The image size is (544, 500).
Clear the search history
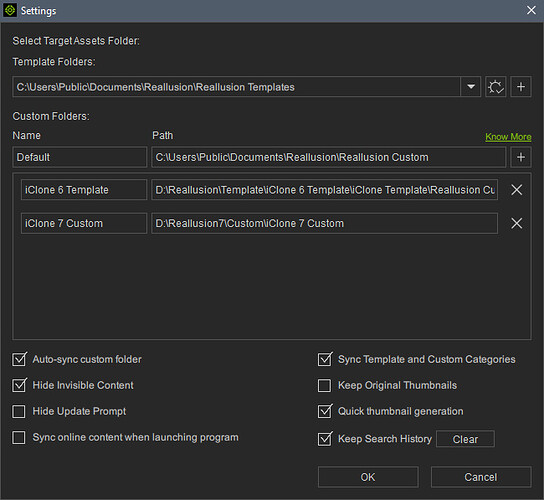pyautogui.click(x=465, y=439)
